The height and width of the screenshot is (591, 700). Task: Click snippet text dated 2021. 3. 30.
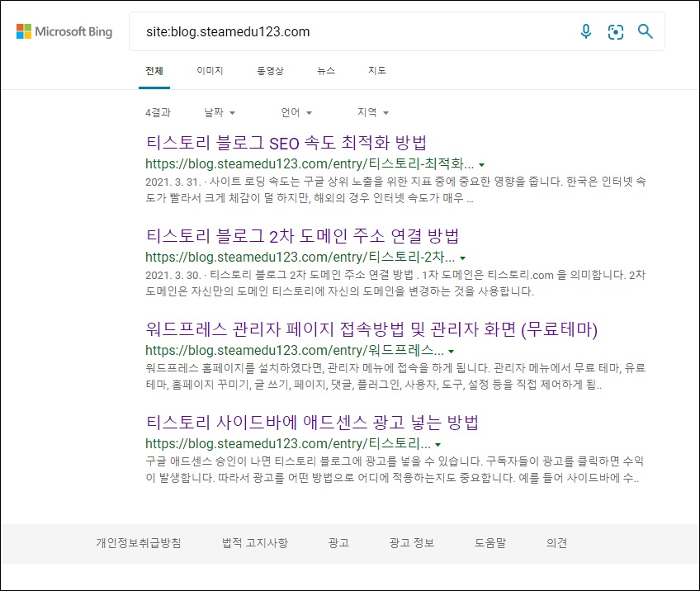pyautogui.click(x=395, y=283)
